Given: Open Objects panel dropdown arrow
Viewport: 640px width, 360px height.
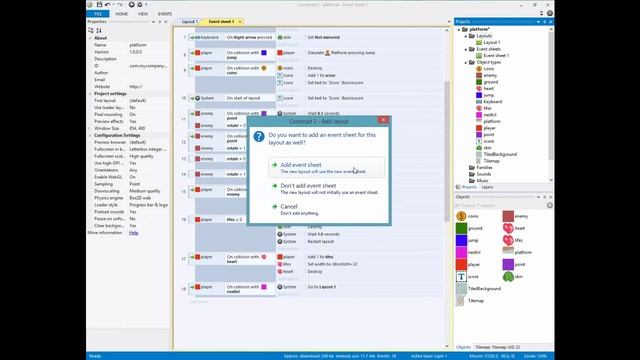Looking at the screenshot, I should (x=538, y=197).
